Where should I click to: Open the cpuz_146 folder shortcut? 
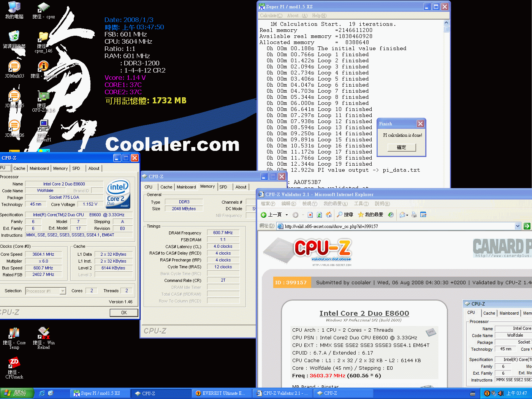coord(43,42)
